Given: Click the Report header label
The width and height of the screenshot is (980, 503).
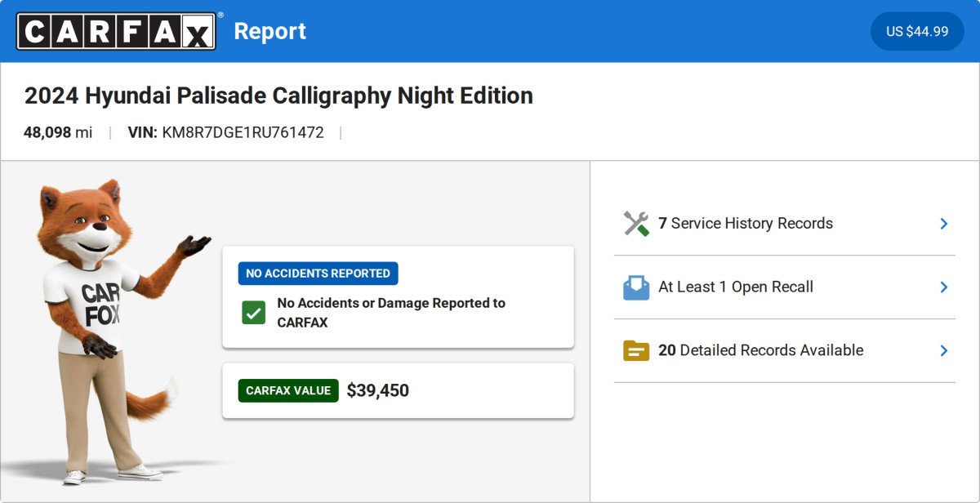Looking at the screenshot, I should pyautogui.click(x=270, y=31).
